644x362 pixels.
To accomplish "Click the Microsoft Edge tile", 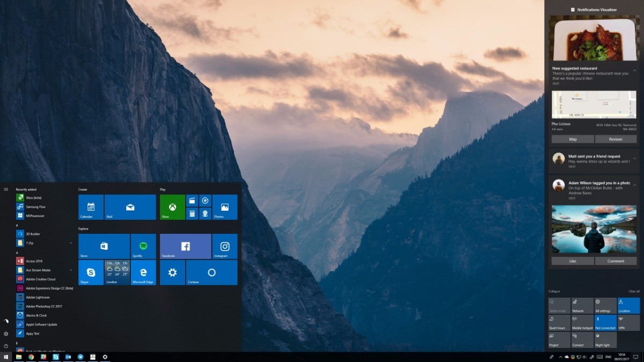I will tap(143, 272).
